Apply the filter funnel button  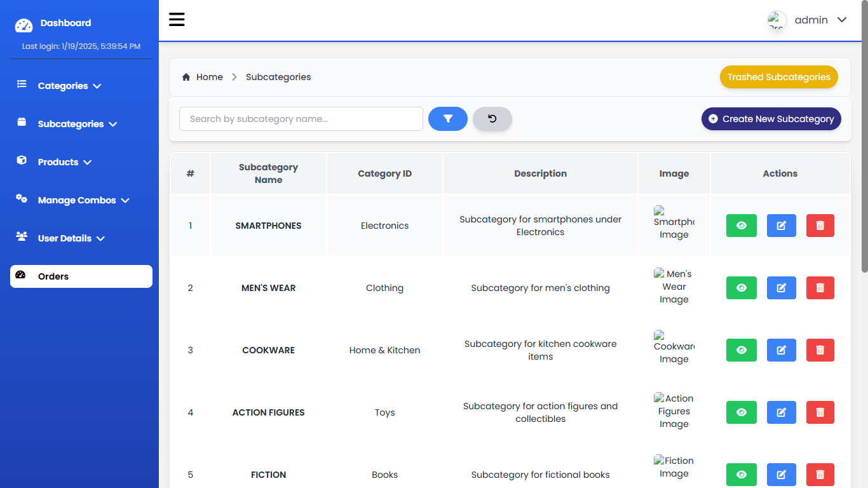[x=448, y=119]
